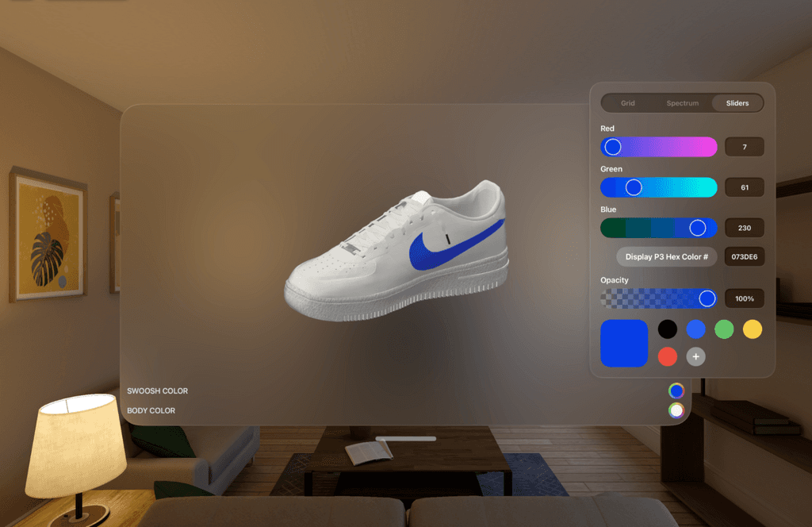Switch to the Spectrum tab
Screen dimensions: 812x527
682,103
